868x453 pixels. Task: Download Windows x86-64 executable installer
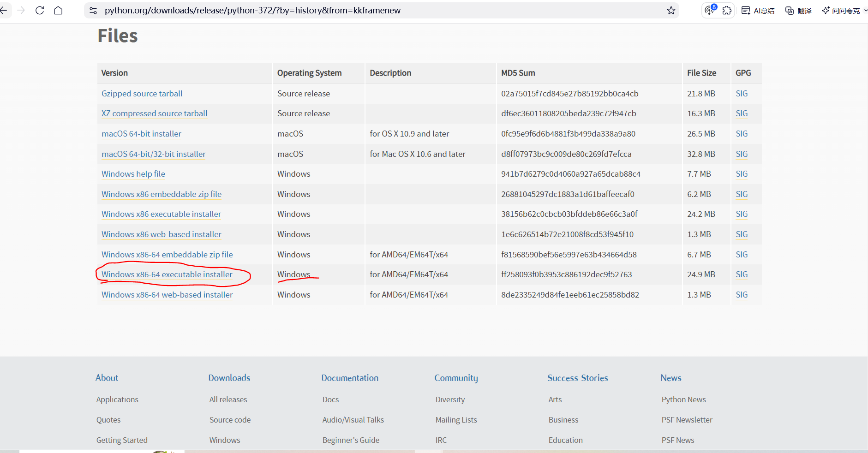tap(167, 274)
